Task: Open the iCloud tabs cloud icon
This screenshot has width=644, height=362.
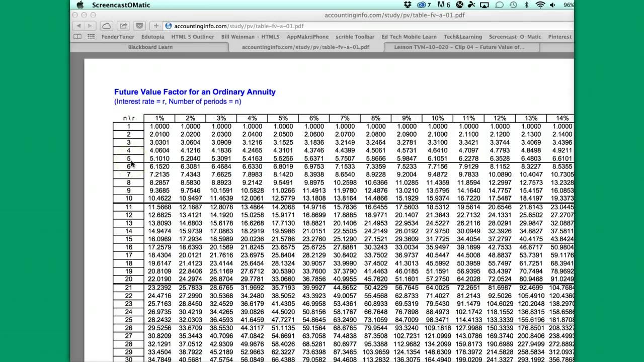Action: pos(106,26)
